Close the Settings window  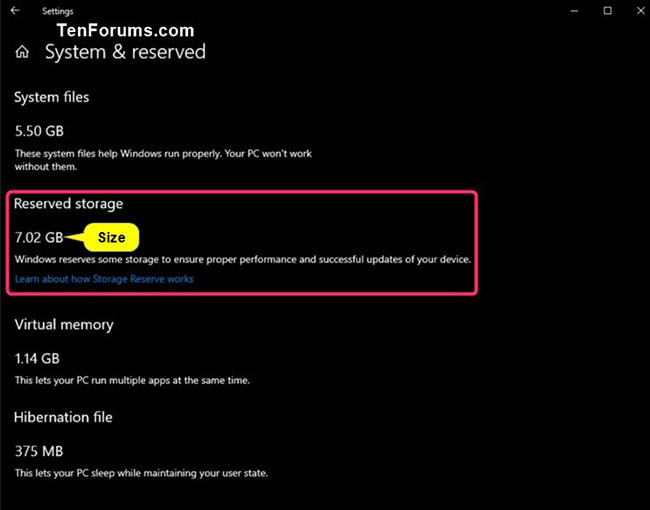(640, 11)
